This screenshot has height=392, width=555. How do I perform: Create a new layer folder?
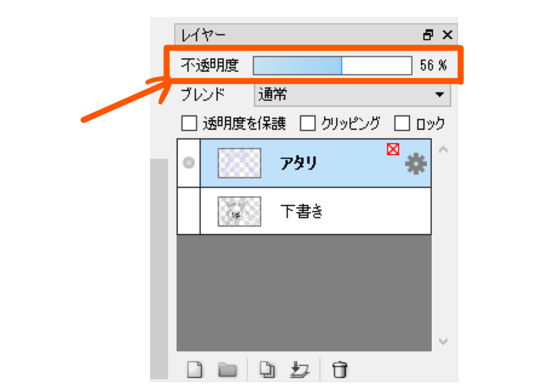(227, 370)
